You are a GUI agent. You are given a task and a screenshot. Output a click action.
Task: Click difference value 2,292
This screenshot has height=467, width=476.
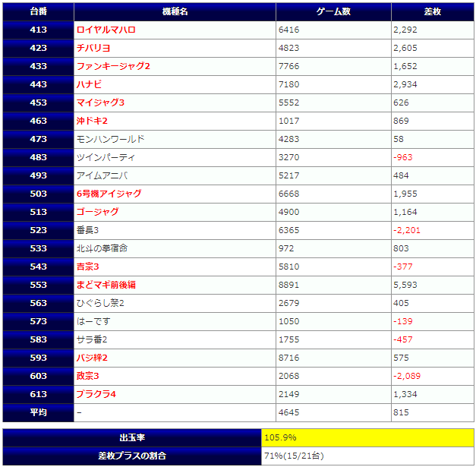(405, 30)
